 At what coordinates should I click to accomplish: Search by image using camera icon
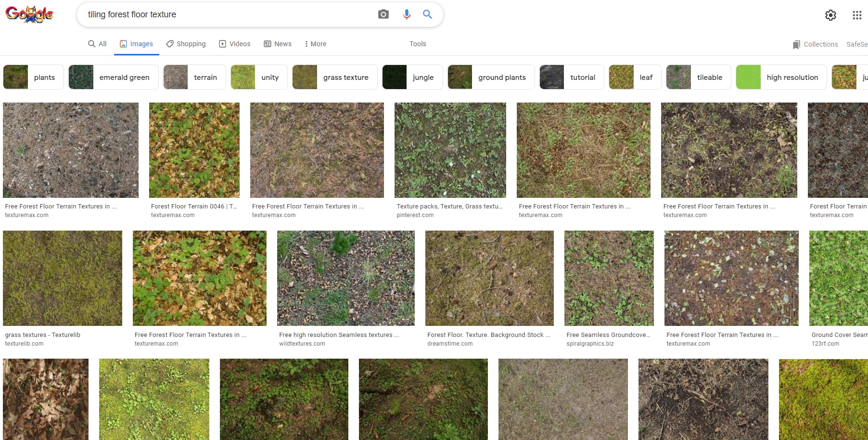(383, 14)
